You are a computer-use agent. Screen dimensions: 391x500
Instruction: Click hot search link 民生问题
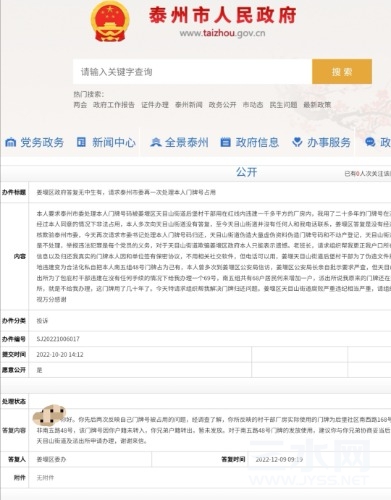[x=283, y=105]
